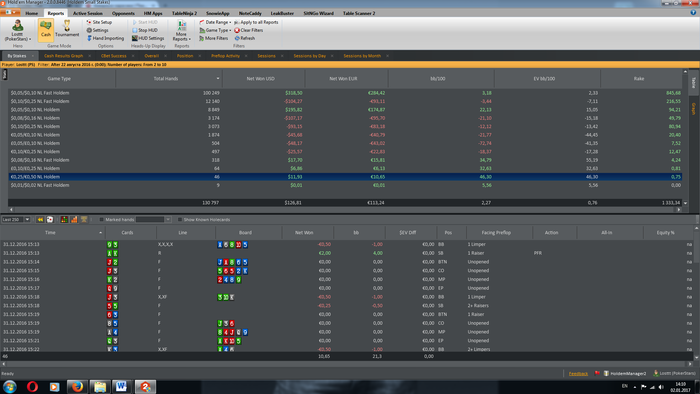Screen dimensions: 700x394
Task: Click scroll-down arrow of stakes table
Action: coord(685,203)
